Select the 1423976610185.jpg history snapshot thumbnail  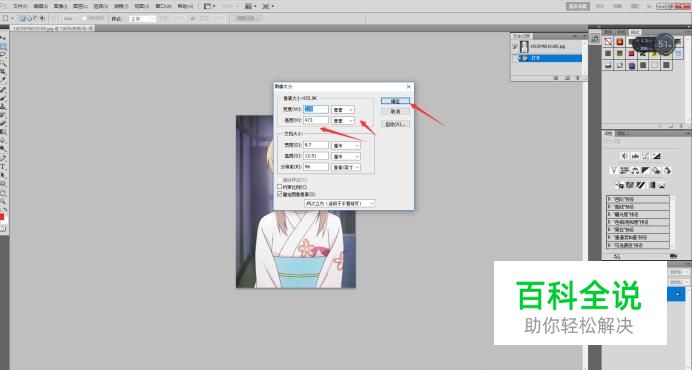(524, 46)
